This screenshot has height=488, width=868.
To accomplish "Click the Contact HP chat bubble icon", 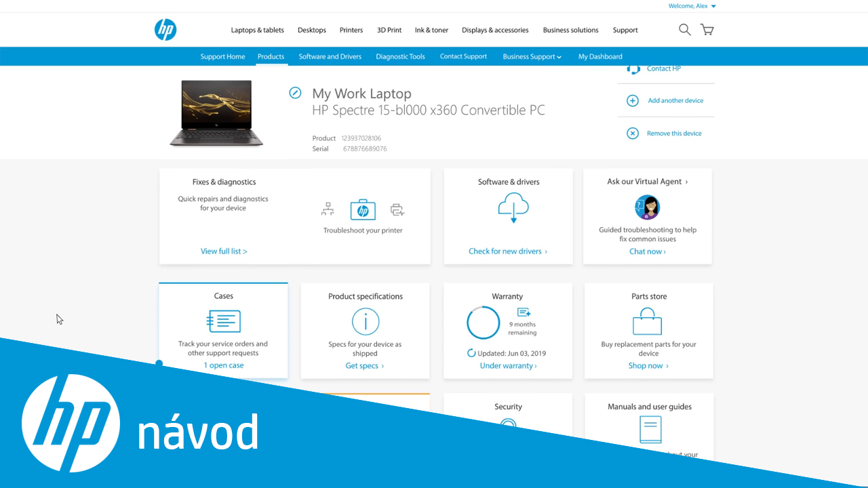I will click(633, 68).
